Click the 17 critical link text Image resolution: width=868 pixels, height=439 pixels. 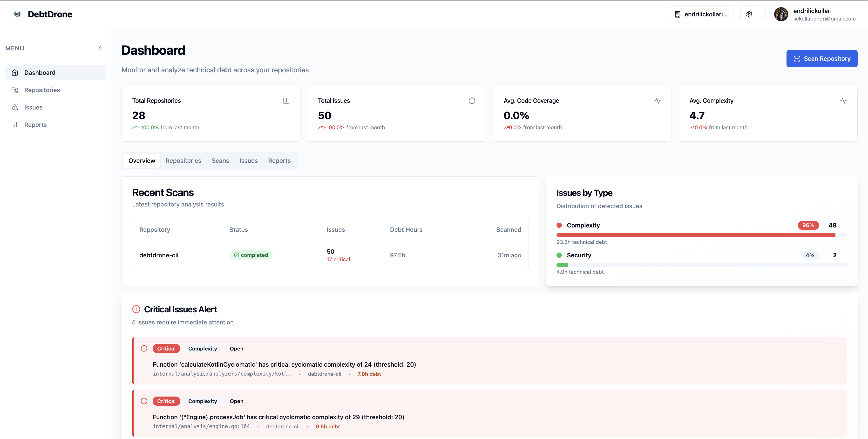point(338,259)
